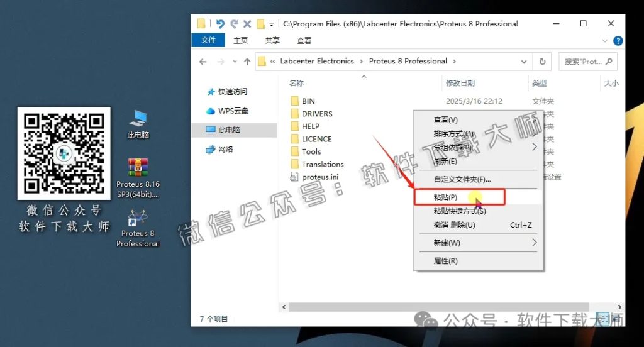Click Proteus 8.16 SP3 archive desktop icon

(x=138, y=179)
